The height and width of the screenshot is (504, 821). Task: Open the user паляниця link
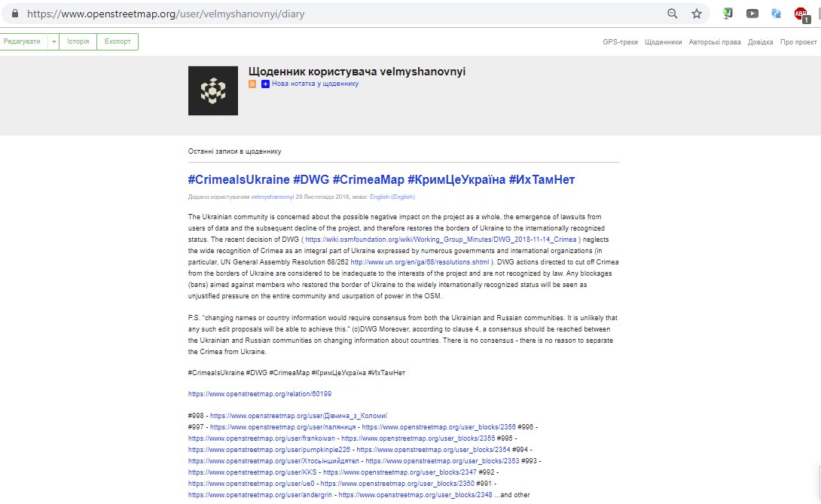pyautogui.click(x=282, y=427)
